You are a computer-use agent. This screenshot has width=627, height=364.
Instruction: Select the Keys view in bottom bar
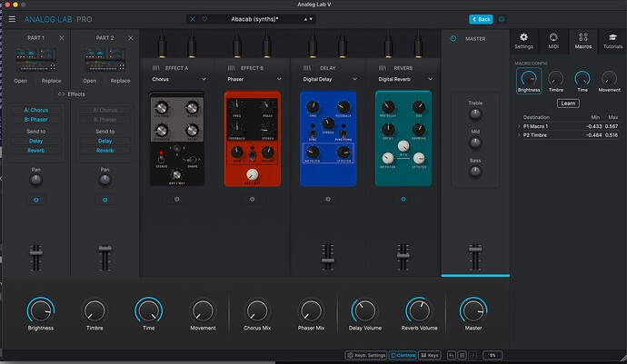(430, 355)
